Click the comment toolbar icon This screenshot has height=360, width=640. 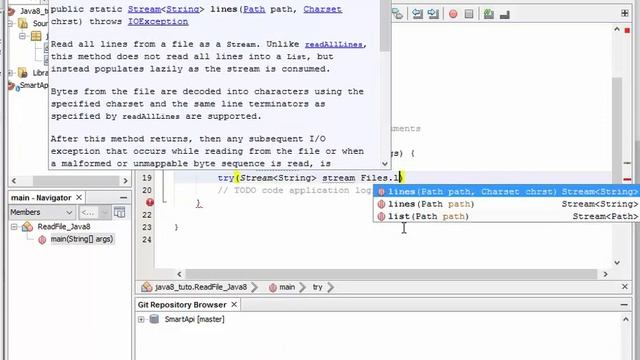489,14
